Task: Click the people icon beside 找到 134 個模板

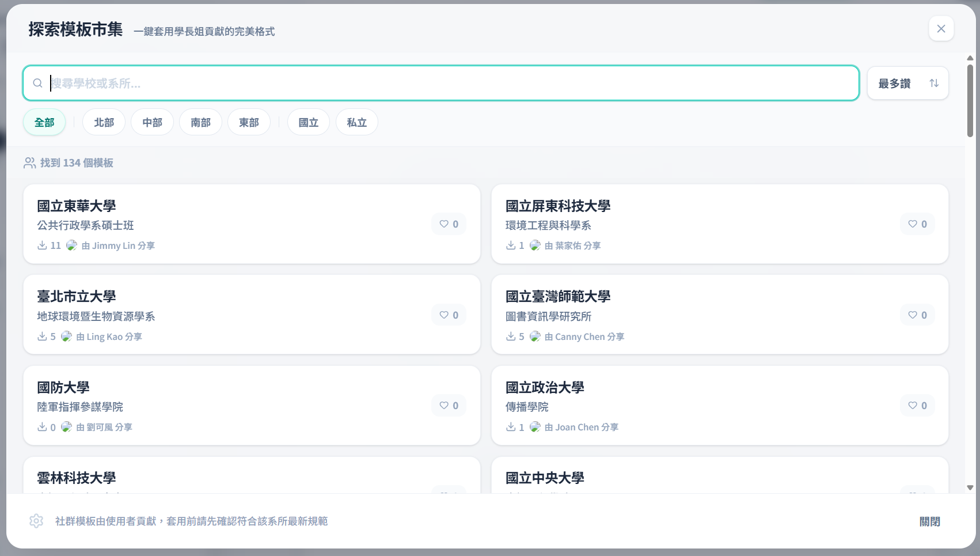Action: coord(29,163)
